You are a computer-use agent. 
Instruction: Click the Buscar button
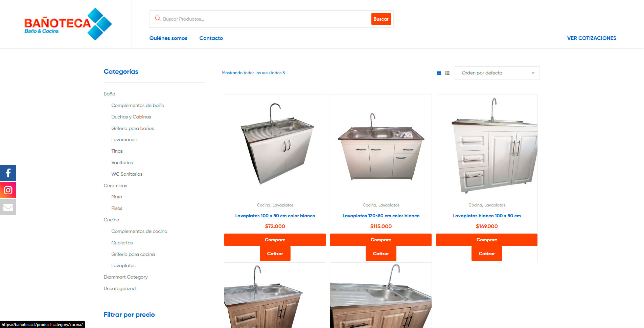tap(381, 19)
